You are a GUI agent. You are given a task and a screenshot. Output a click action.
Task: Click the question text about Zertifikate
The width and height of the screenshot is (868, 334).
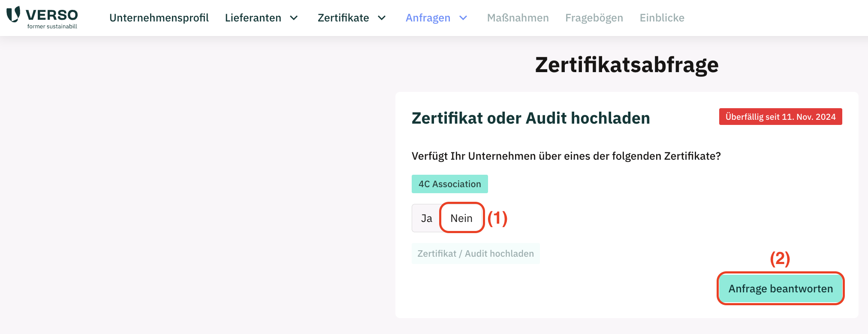[566, 156]
